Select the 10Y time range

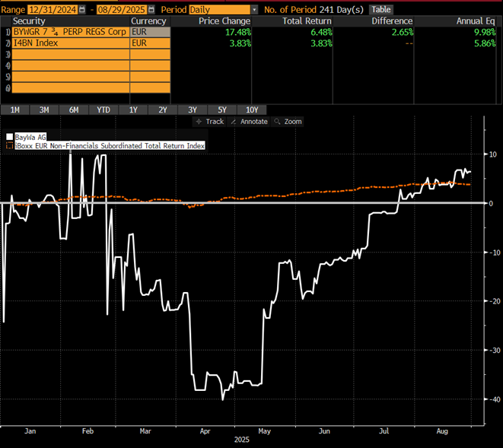click(252, 110)
